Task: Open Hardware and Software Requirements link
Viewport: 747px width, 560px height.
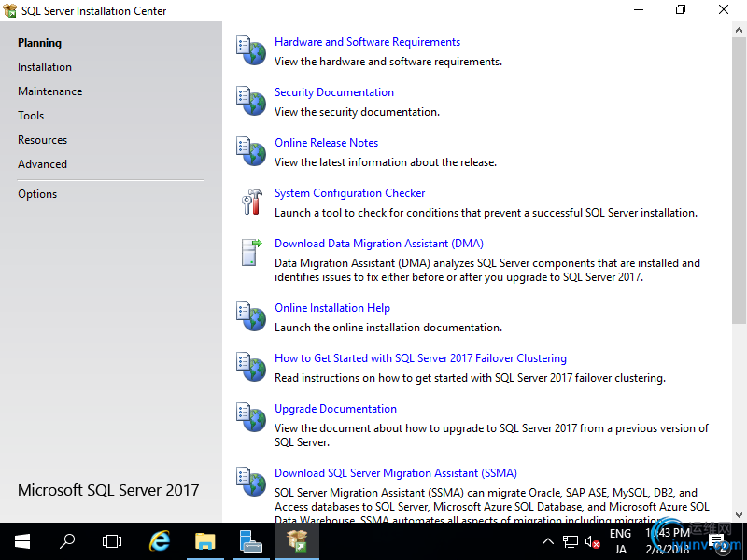Action: click(367, 42)
